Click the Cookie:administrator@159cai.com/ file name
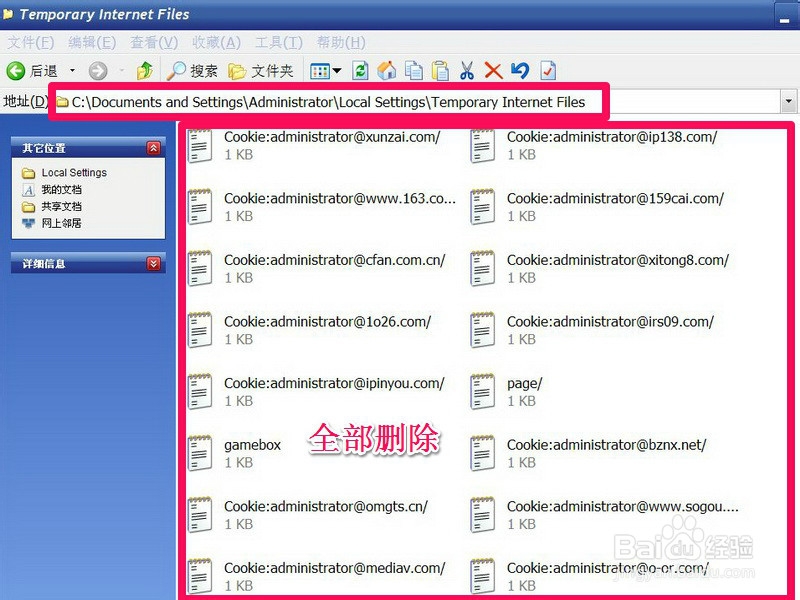800x600 pixels. coord(615,198)
